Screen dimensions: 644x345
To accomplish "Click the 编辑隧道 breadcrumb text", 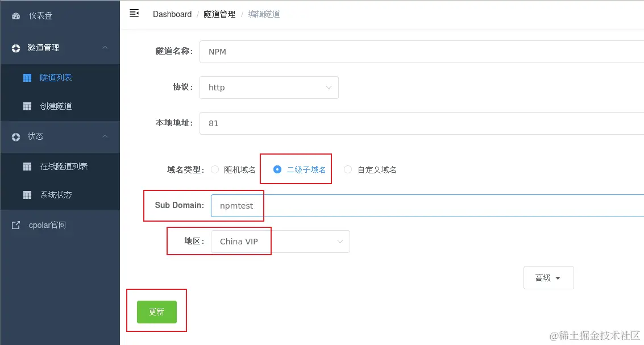I will [264, 14].
